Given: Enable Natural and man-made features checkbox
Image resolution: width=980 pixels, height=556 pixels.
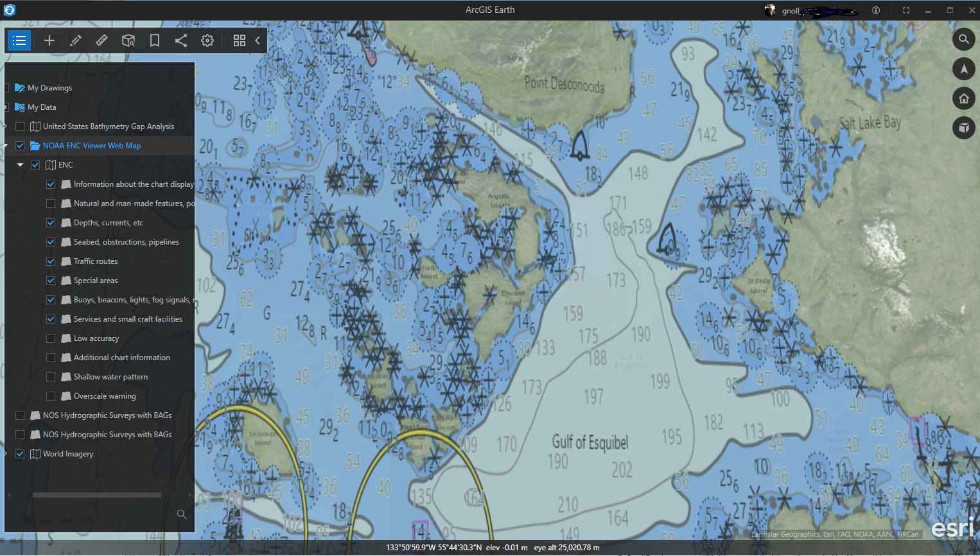Looking at the screenshot, I should pyautogui.click(x=51, y=204).
